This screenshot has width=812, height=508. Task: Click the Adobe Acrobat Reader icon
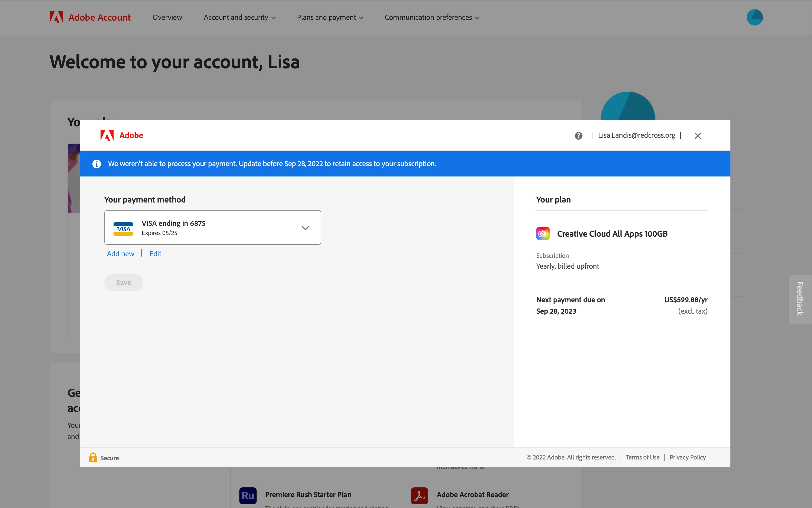(420, 496)
